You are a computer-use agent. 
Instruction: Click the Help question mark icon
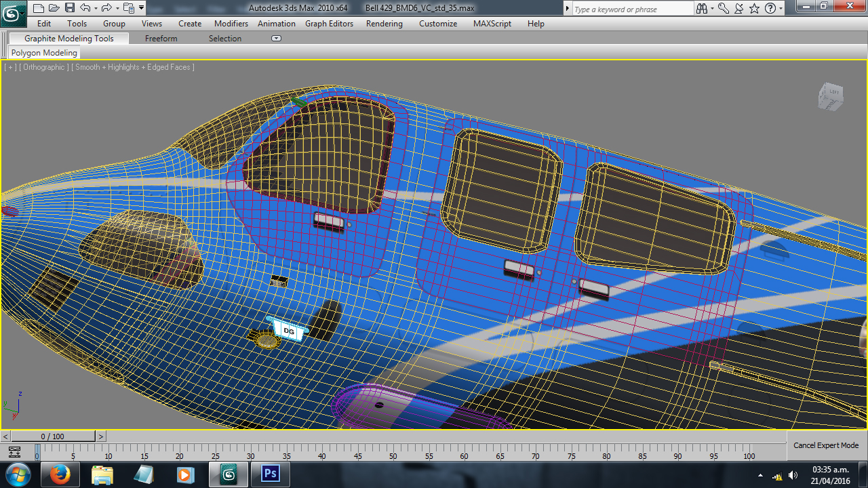click(770, 9)
